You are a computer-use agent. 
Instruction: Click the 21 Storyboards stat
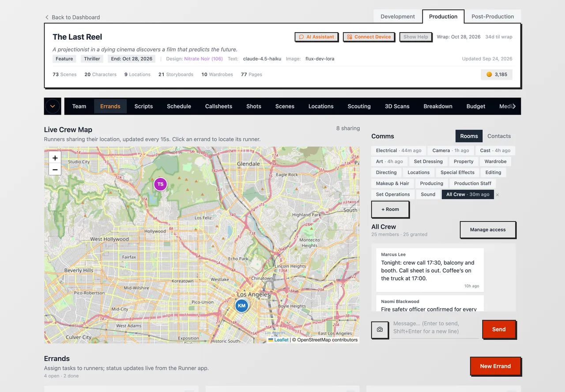pyautogui.click(x=176, y=75)
